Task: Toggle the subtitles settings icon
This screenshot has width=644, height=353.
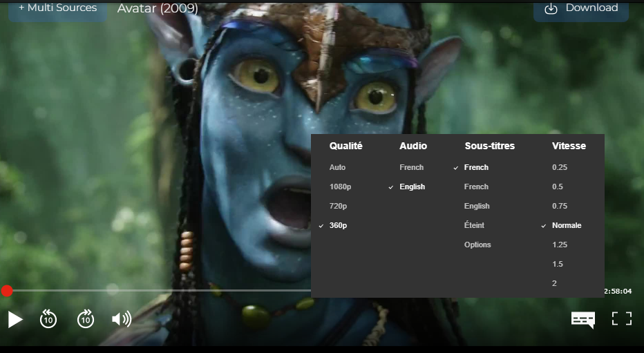Action: pos(583,318)
